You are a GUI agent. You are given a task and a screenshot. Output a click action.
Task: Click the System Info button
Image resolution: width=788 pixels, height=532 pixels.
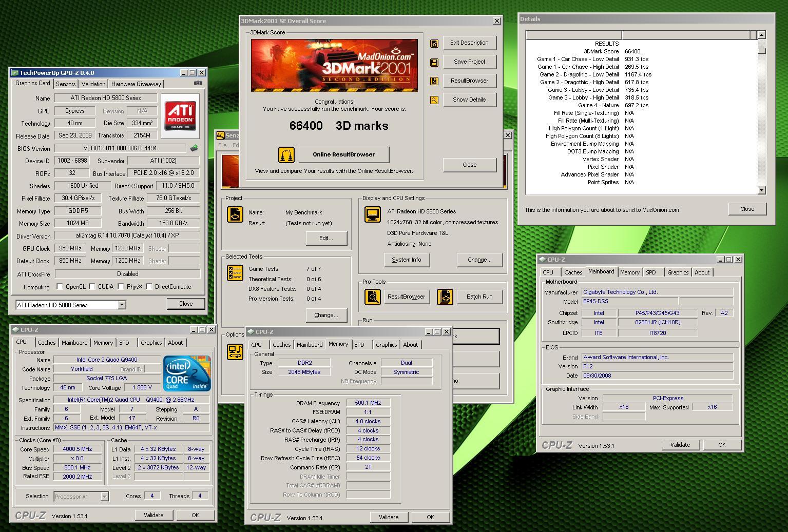click(x=406, y=260)
